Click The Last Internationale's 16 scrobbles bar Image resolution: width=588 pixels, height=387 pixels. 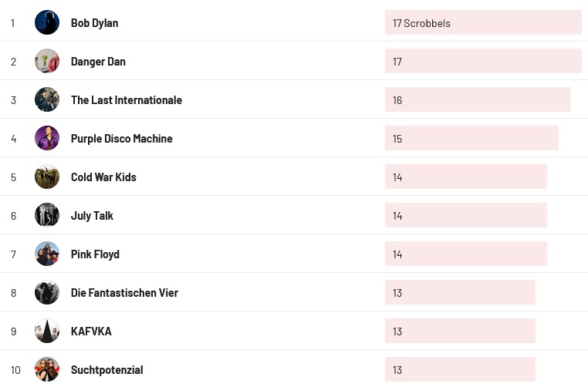coord(477,100)
